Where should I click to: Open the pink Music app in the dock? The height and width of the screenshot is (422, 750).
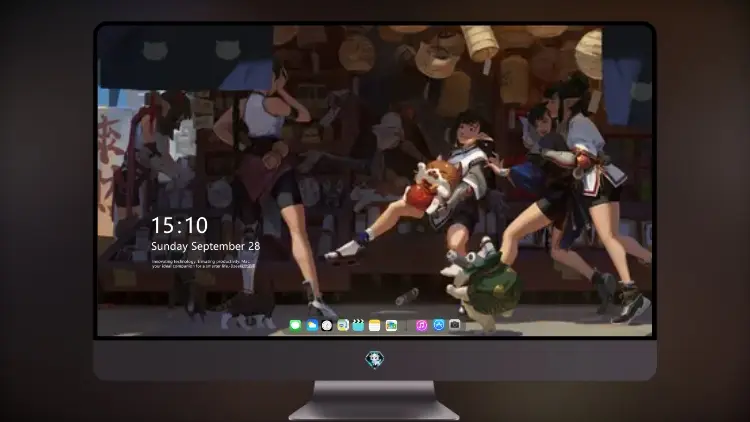(421, 325)
